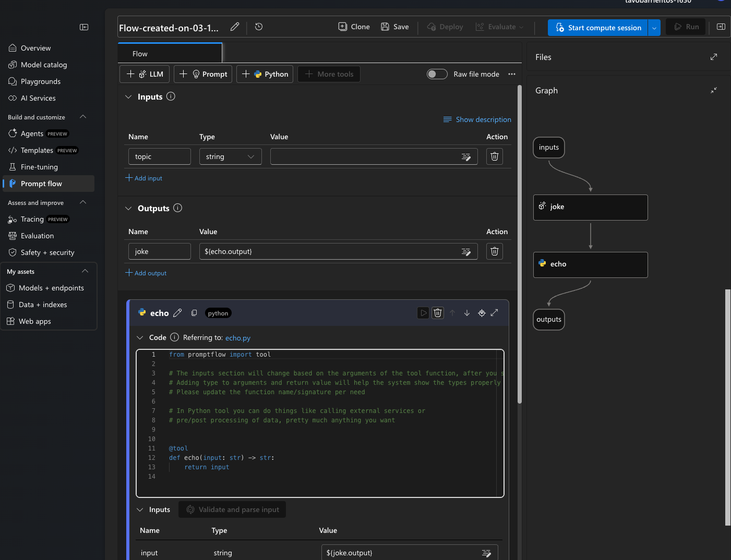Show info about the Code section
Image resolution: width=731 pixels, height=560 pixels.
(x=175, y=337)
